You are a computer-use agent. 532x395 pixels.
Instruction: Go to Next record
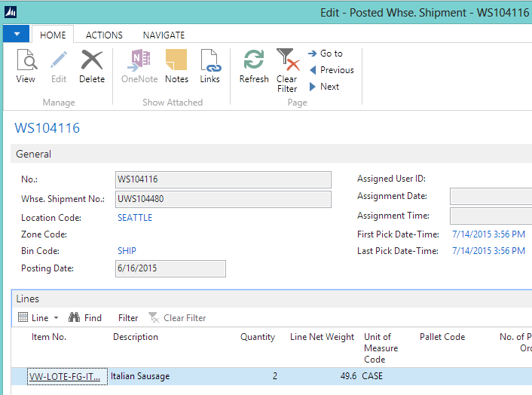pyautogui.click(x=324, y=87)
